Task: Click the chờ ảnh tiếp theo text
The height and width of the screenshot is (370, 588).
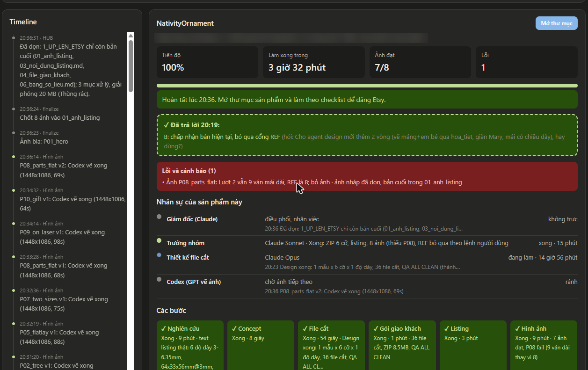Action: [289, 282]
